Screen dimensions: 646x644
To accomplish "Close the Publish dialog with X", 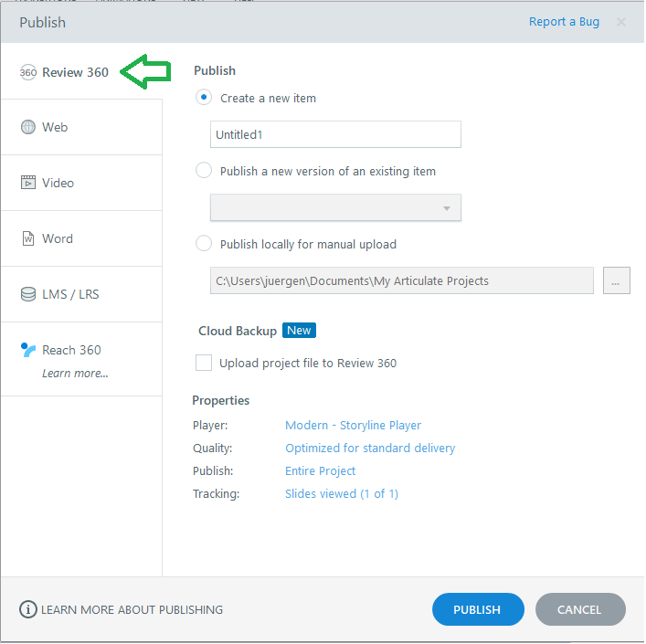I will (x=621, y=22).
